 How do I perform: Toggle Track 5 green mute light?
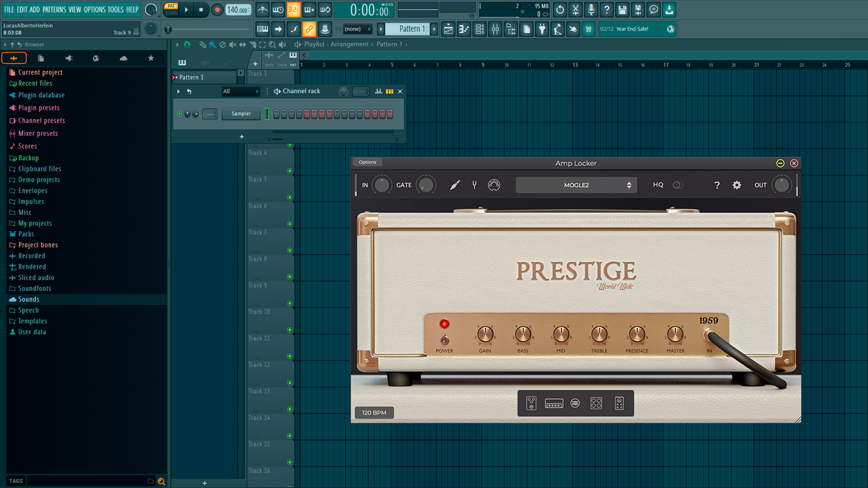[x=290, y=198]
